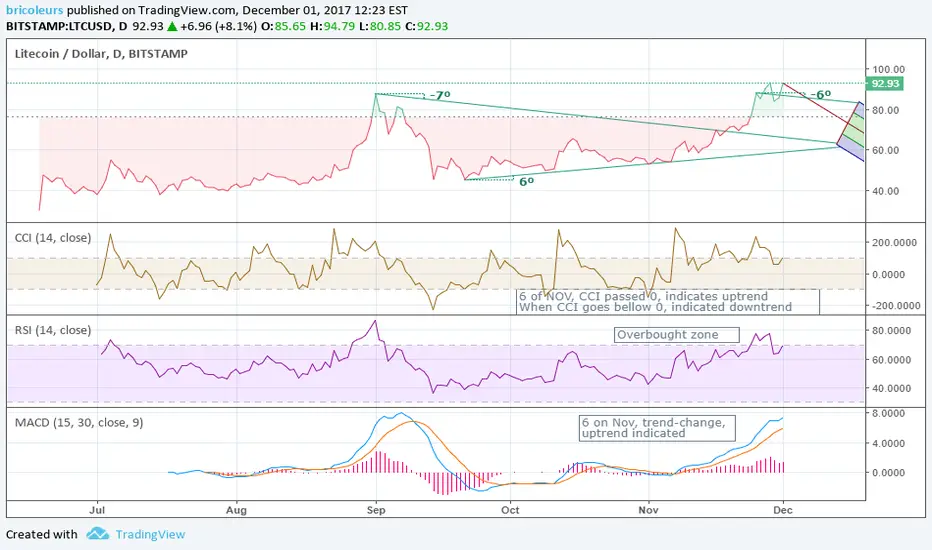Click the +6.96 (+8.1%) change value
932x550 pixels.
[x=219, y=26]
